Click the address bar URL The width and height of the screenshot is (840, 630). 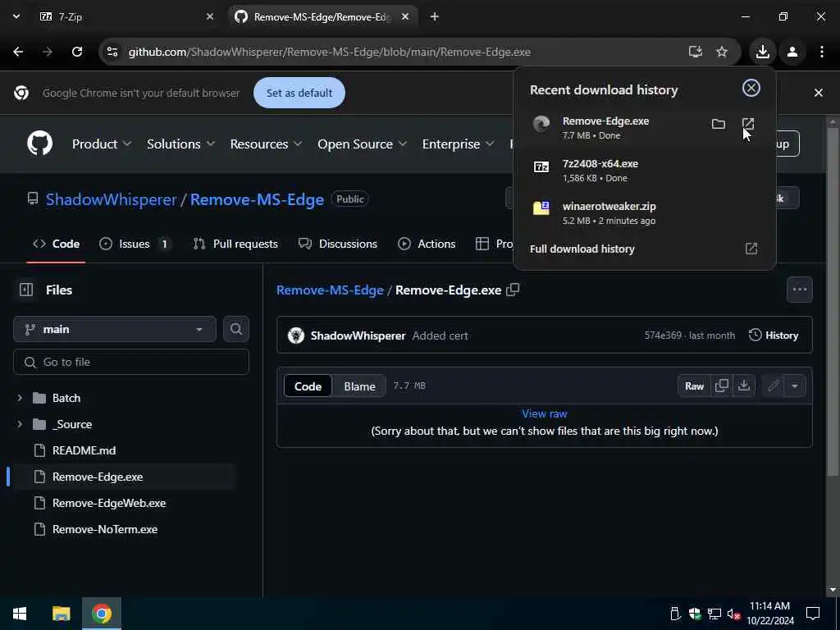click(x=330, y=52)
